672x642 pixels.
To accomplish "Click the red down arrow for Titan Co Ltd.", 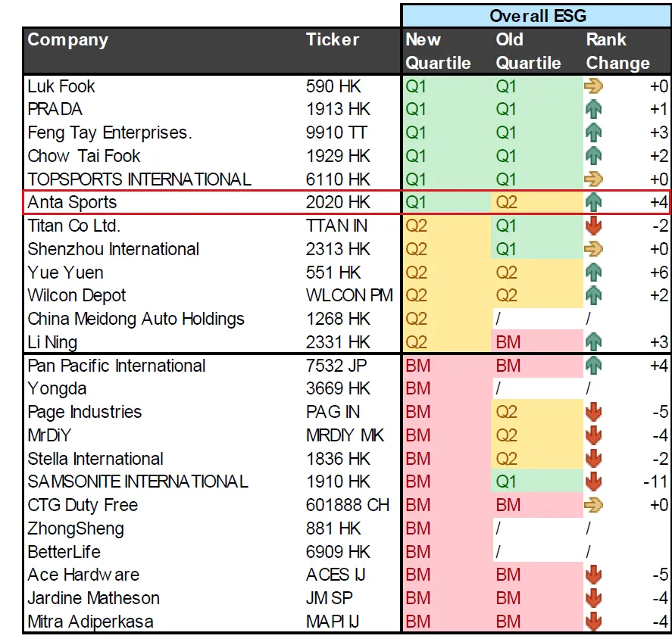I will coord(593,226).
